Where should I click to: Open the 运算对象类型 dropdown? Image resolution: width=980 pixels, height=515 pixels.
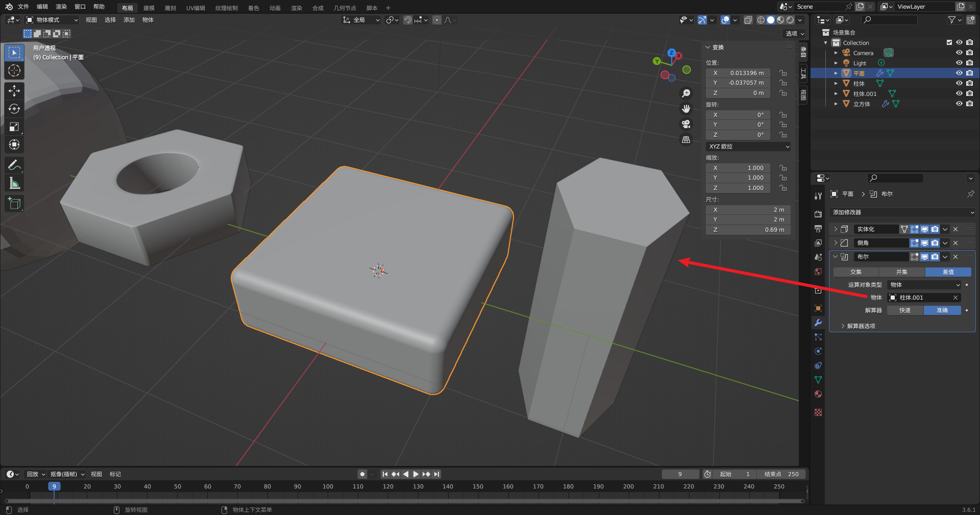pyautogui.click(x=924, y=285)
